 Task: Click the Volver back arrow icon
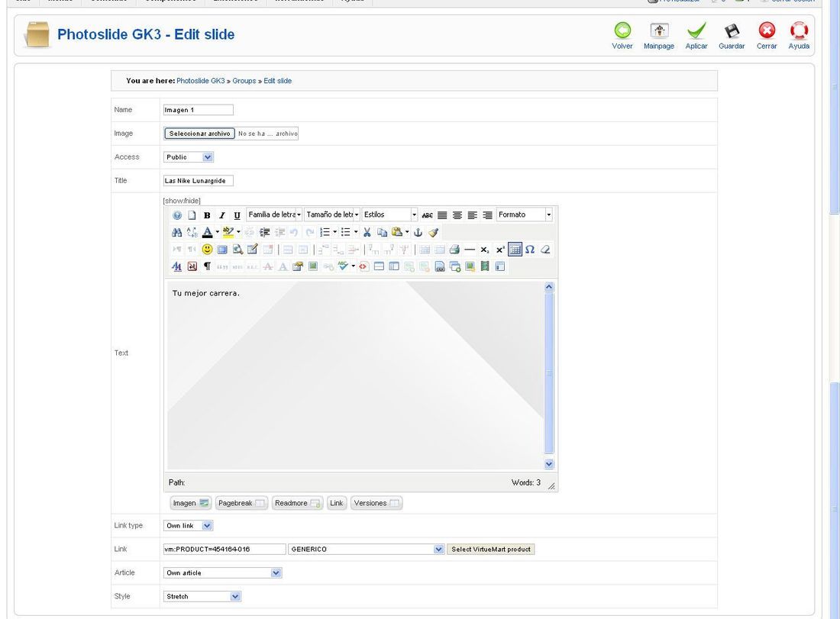tap(622, 31)
